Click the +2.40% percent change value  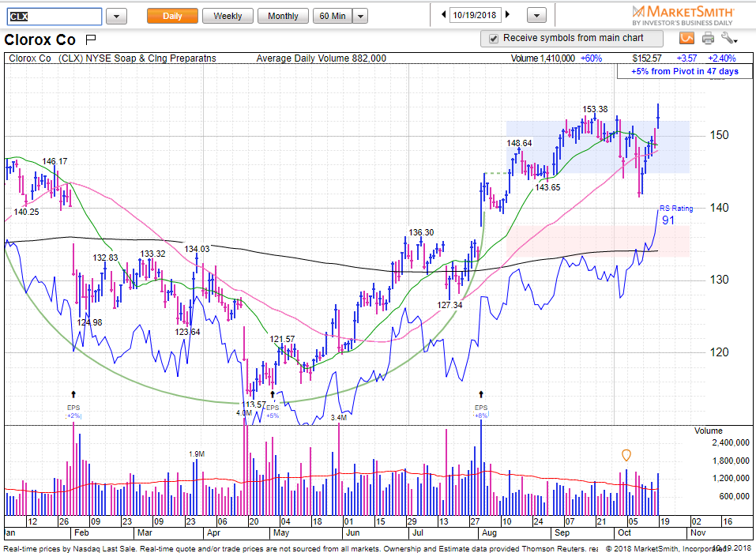click(722, 58)
